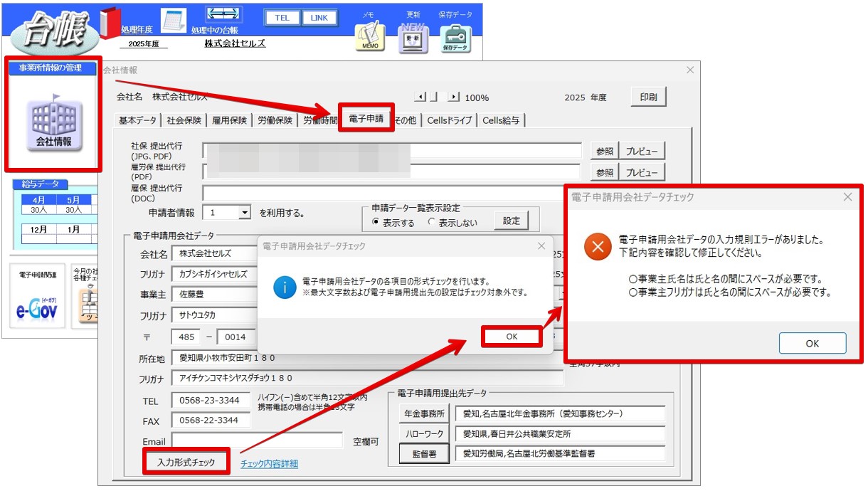
Task: Select the 表示しない radio button
Action: (x=431, y=222)
